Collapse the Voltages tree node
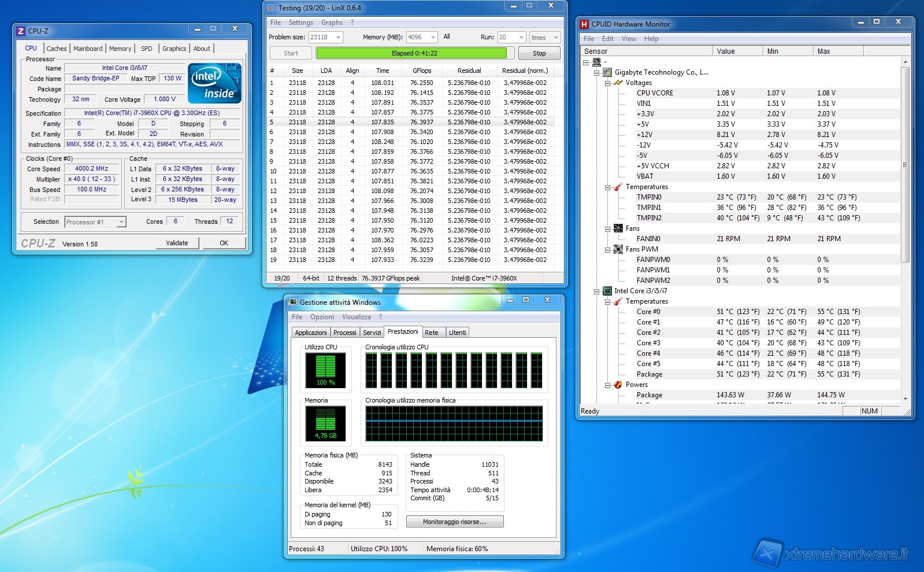This screenshot has height=572, width=924. tap(608, 83)
